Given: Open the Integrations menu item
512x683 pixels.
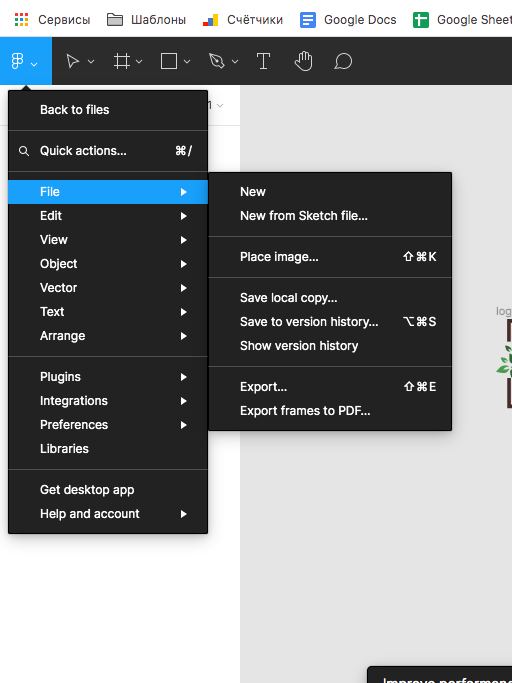Looking at the screenshot, I should coord(108,401).
